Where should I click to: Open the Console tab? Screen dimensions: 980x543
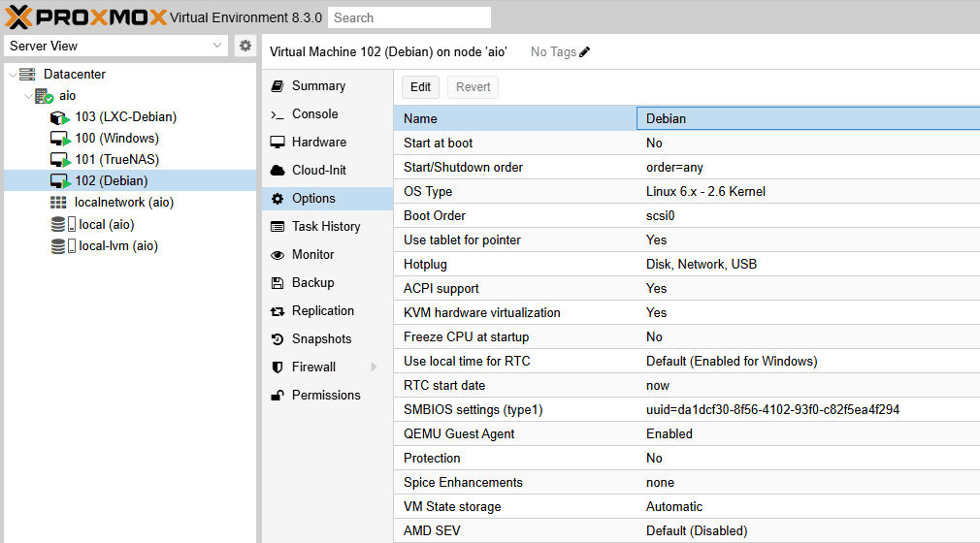point(327,113)
